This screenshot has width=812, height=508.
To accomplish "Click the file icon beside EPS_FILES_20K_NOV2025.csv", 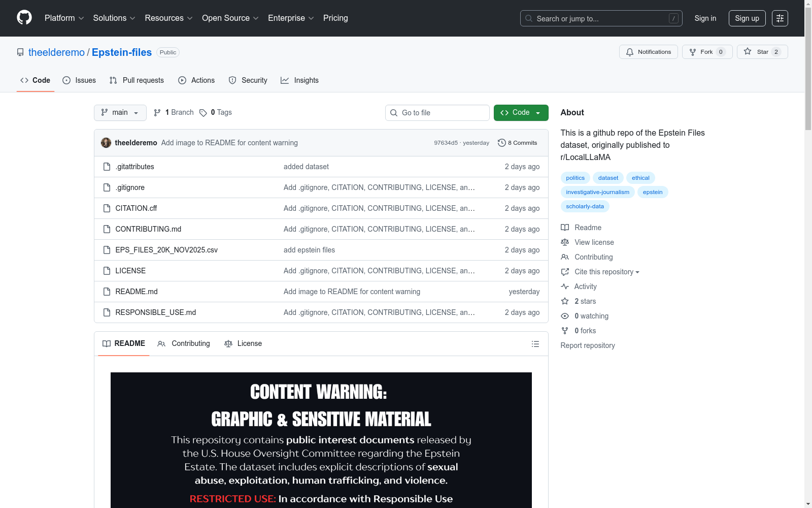I will tap(107, 250).
